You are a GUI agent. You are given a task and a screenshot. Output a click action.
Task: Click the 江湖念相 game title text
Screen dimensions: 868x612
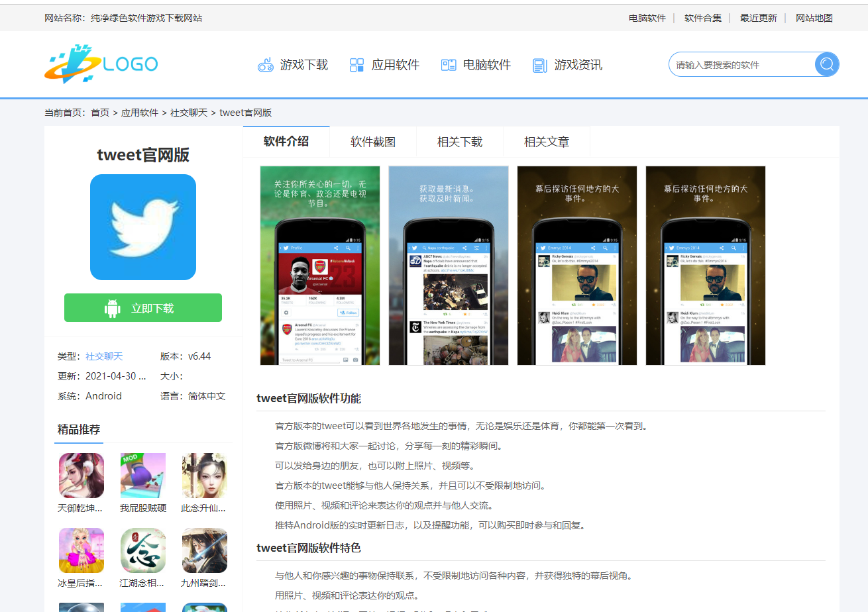pyautogui.click(x=142, y=583)
